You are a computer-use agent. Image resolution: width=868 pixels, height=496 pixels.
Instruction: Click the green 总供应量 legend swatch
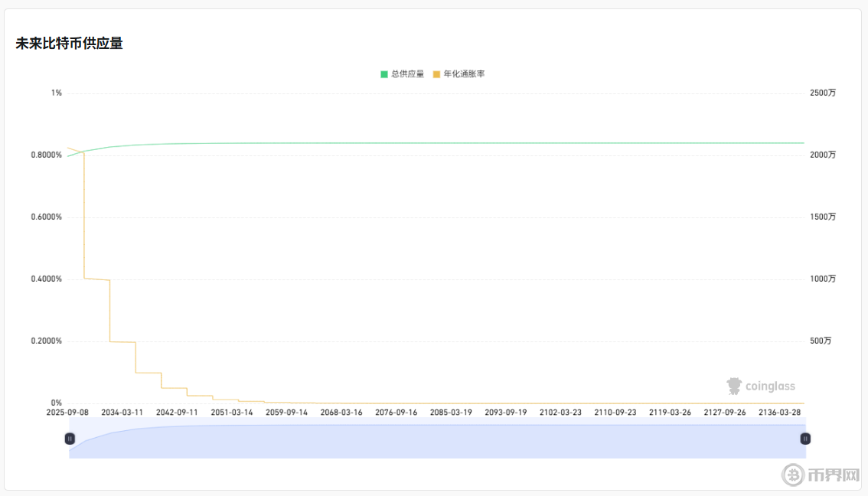pos(384,74)
